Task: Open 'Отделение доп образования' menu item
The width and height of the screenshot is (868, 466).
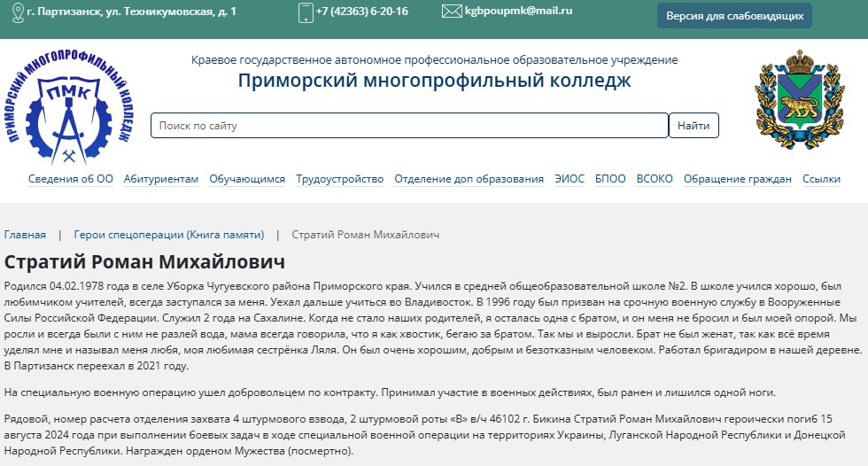Action: tap(469, 179)
